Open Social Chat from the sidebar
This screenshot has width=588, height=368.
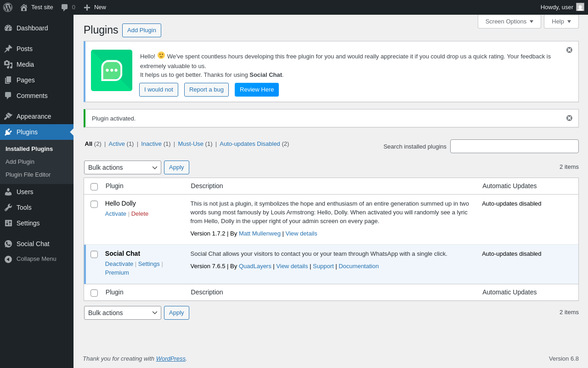pos(33,244)
